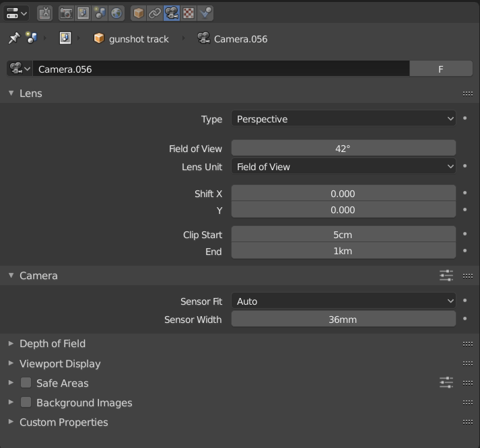Toggle the animate dot for Lens Unit
This screenshot has width=480, height=448.
pos(465,166)
